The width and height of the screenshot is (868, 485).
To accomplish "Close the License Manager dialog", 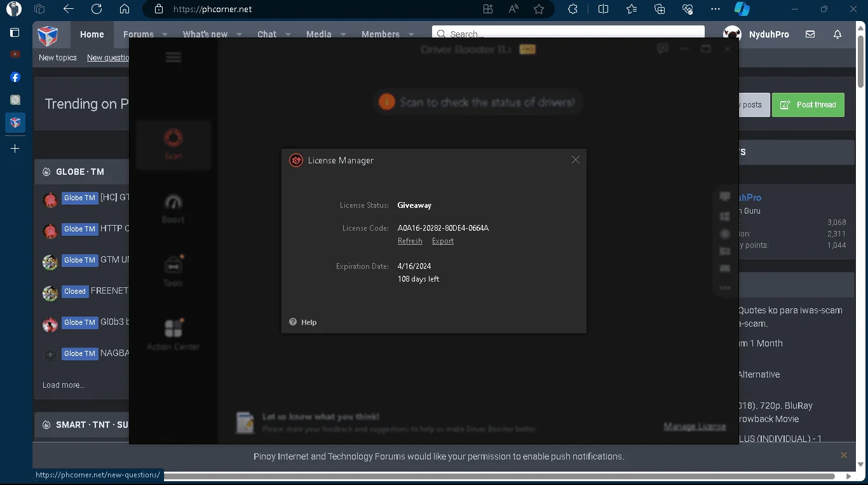I will pyautogui.click(x=575, y=160).
